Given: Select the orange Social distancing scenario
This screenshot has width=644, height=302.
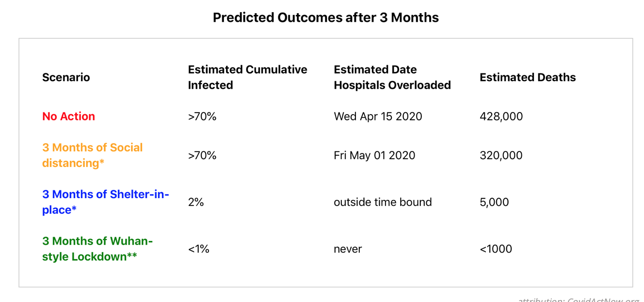Looking at the screenshot, I should 92,155.
